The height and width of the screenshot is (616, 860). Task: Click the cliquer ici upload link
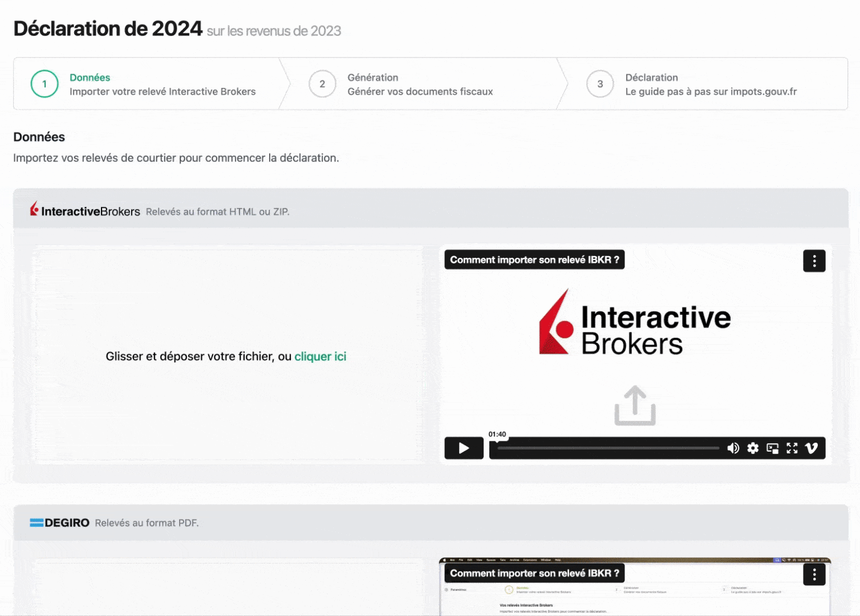click(x=320, y=356)
